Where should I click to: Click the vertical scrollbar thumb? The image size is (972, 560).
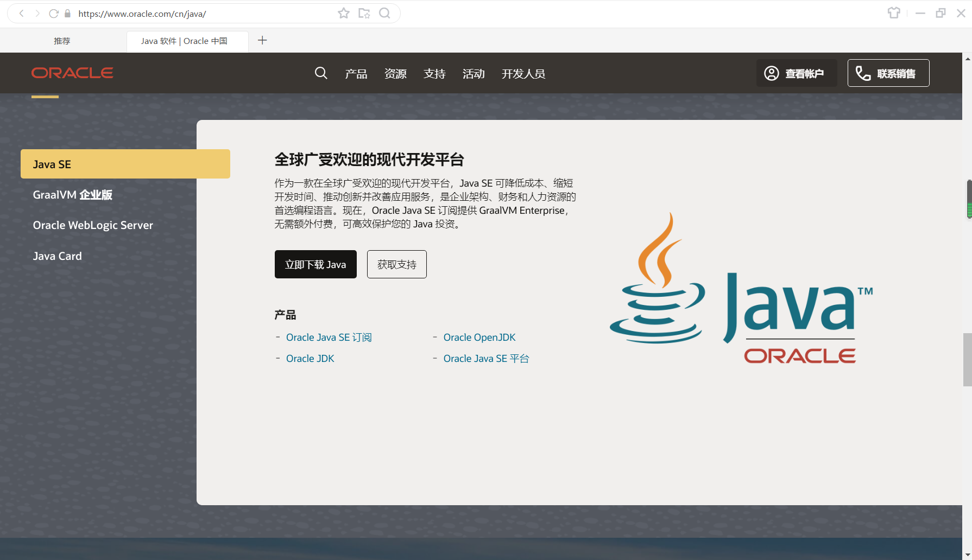[967, 360]
